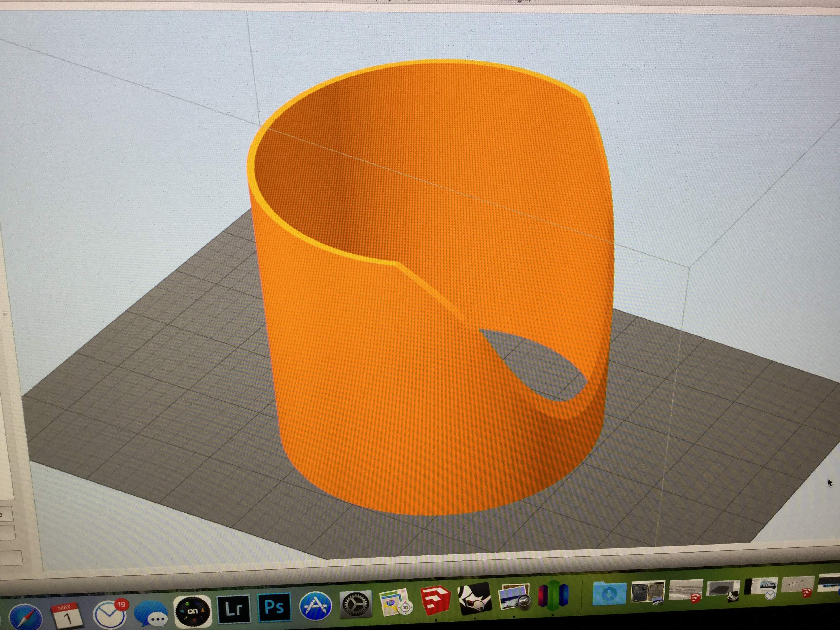Image resolution: width=840 pixels, height=630 pixels.
Task: Switch to Rhino via its dock icon
Action: (x=475, y=599)
